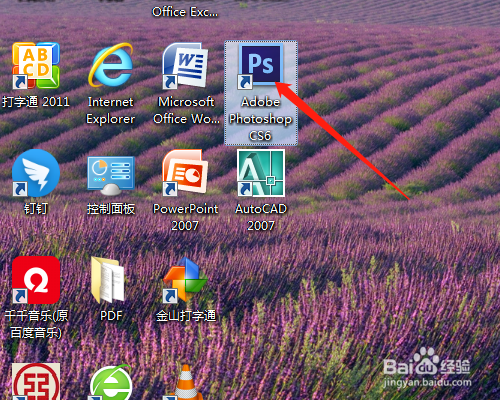
Task: Click the Microsoft Office Wo... label text
Action: point(186,110)
